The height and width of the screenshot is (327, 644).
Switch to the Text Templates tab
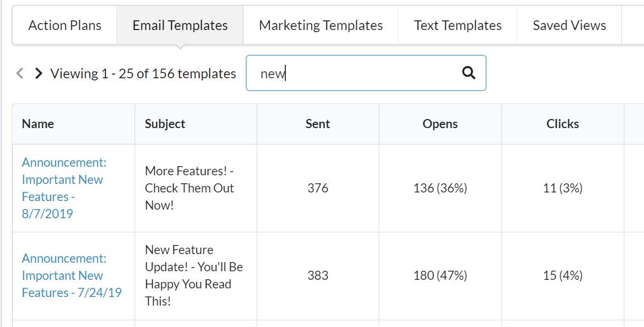458,25
